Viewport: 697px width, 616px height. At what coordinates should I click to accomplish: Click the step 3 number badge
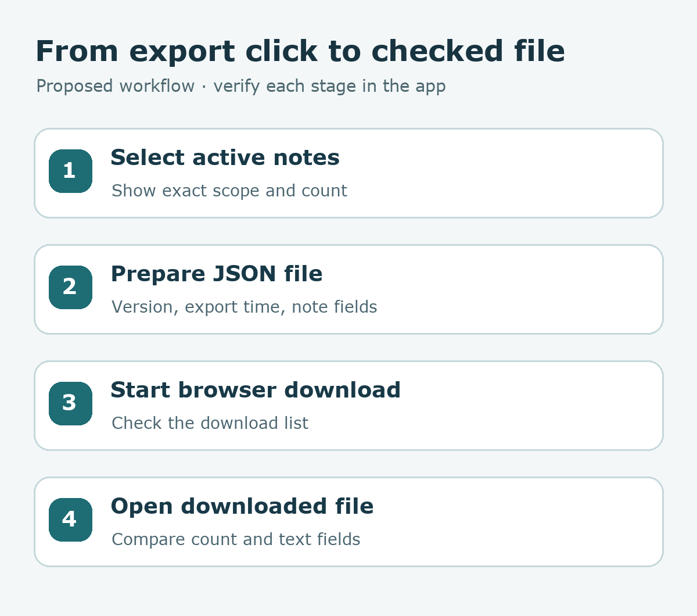70,403
